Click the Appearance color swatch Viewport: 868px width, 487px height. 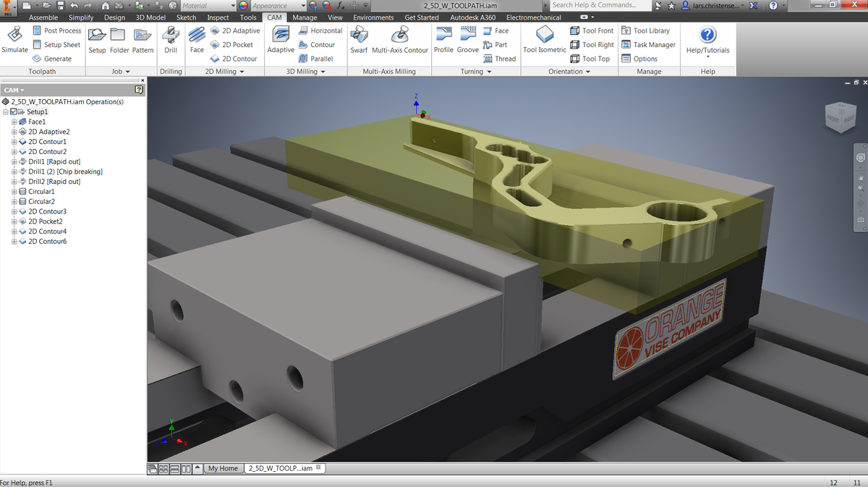pos(244,5)
